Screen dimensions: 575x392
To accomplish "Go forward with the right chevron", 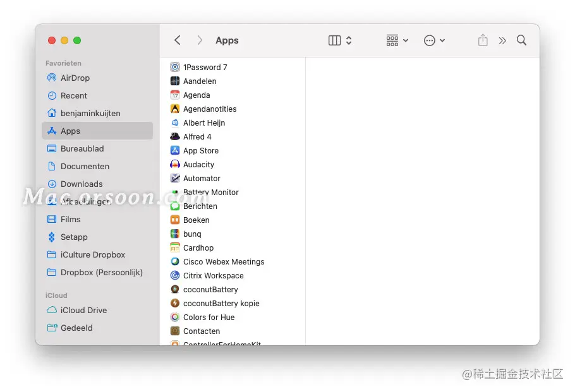I will (200, 40).
